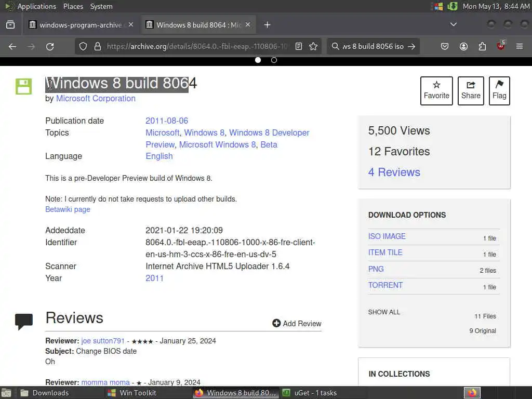Open the System menu
Image resolution: width=532 pixels, height=399 pixels.
[101, 6]
